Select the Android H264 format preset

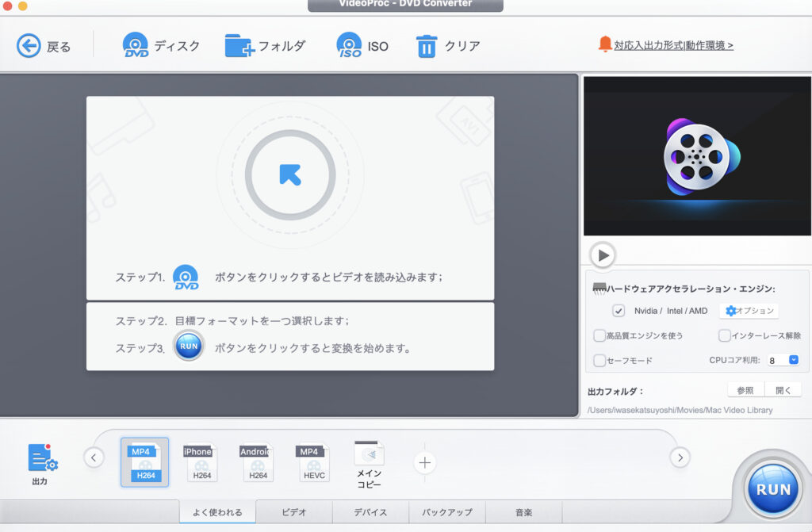[256, 462]
